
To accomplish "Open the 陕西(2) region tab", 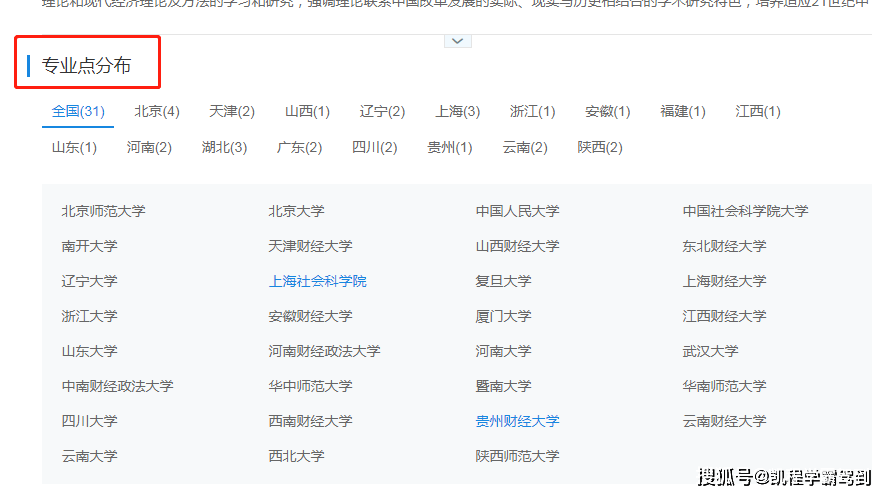I will point(599,147).
